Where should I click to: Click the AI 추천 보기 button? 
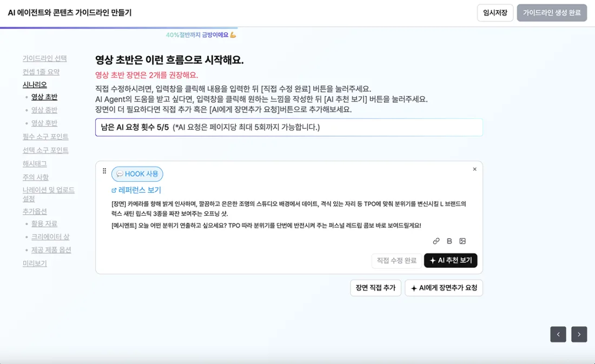[451, 260]
